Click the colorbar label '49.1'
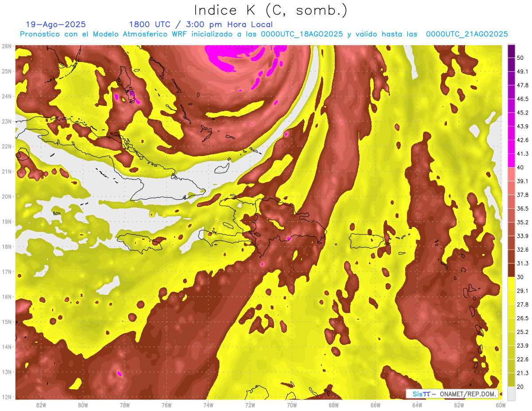 pyautogui.click(x=523, y=71)
